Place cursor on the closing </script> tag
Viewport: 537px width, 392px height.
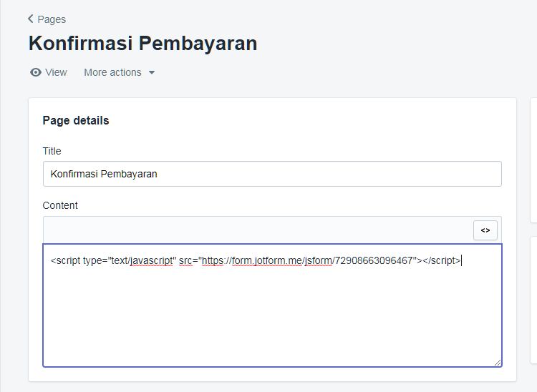(x=442, y=260)
